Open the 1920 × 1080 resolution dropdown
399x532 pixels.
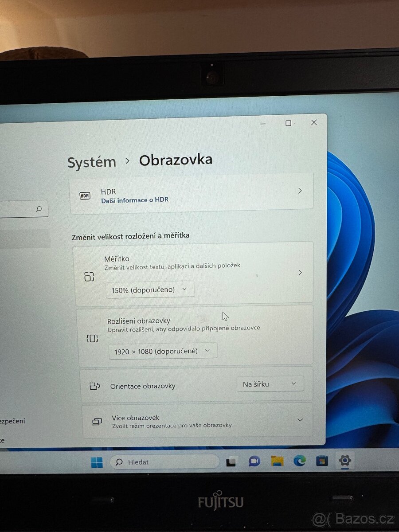[x=163, y=351]
